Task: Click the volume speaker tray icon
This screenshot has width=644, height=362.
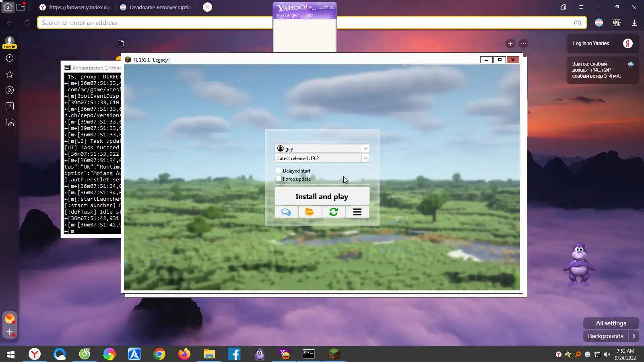Action: point(607,354)
